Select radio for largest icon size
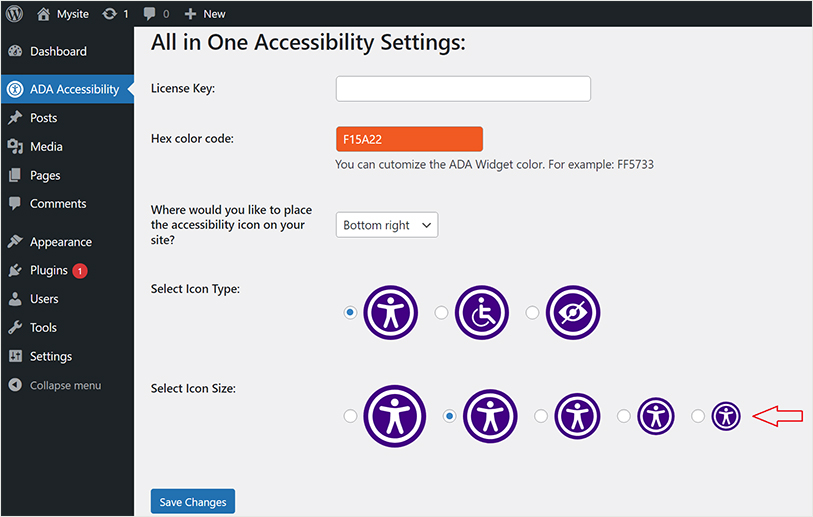The height and width of the screenshot is (517, 813). (x=350, y=416)
